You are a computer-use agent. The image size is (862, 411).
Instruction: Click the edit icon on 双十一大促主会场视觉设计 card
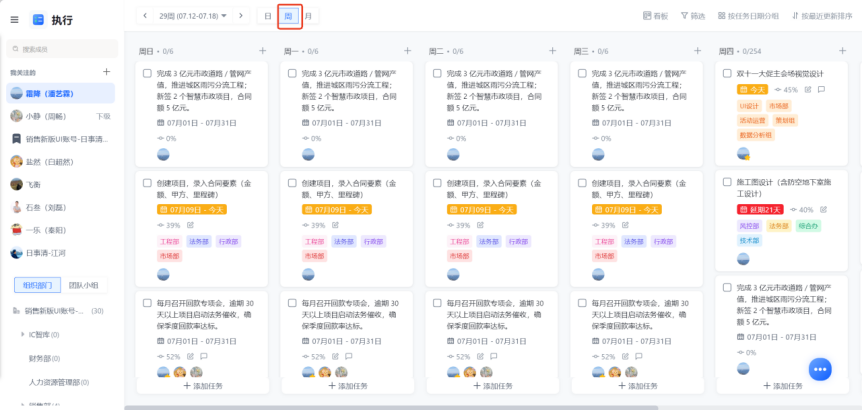(808, 90)
